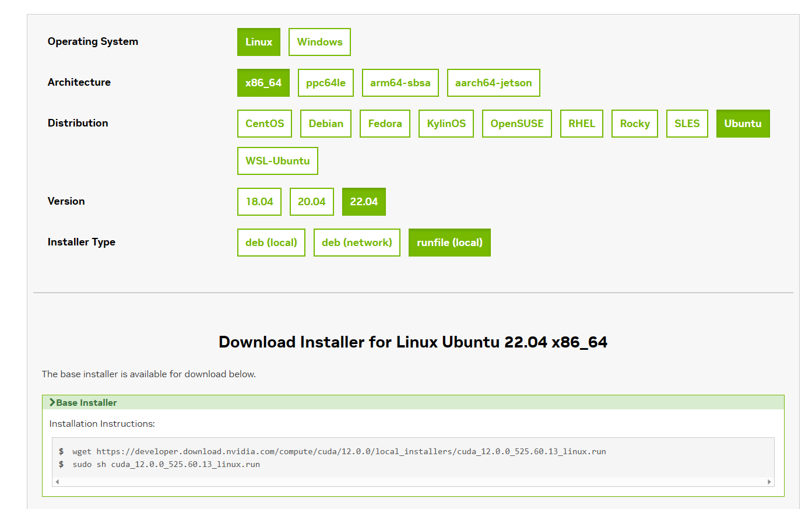
Task: Click the Version label
Action: pos(66,201)
